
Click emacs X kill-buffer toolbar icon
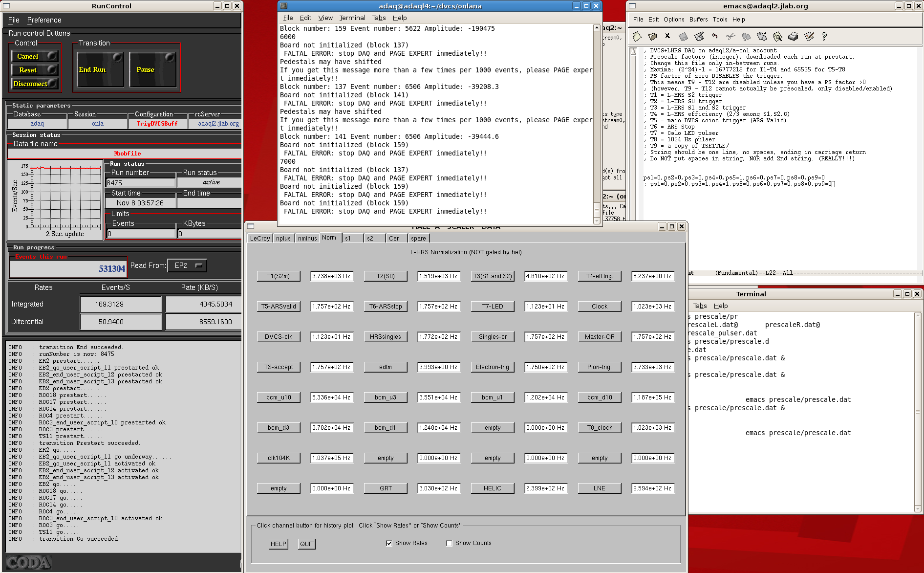(x=667, y=36)
